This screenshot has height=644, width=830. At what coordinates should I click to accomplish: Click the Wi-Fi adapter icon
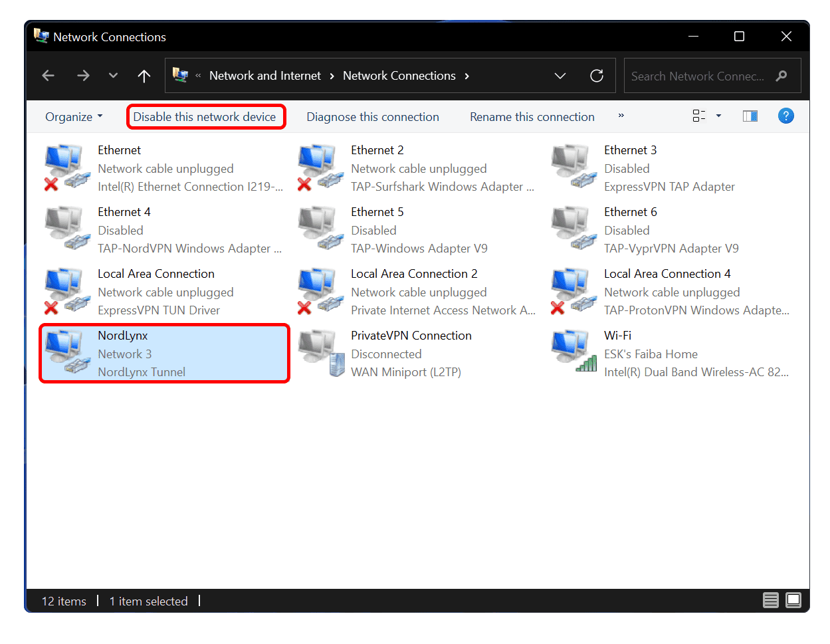[x=574, y=353]
